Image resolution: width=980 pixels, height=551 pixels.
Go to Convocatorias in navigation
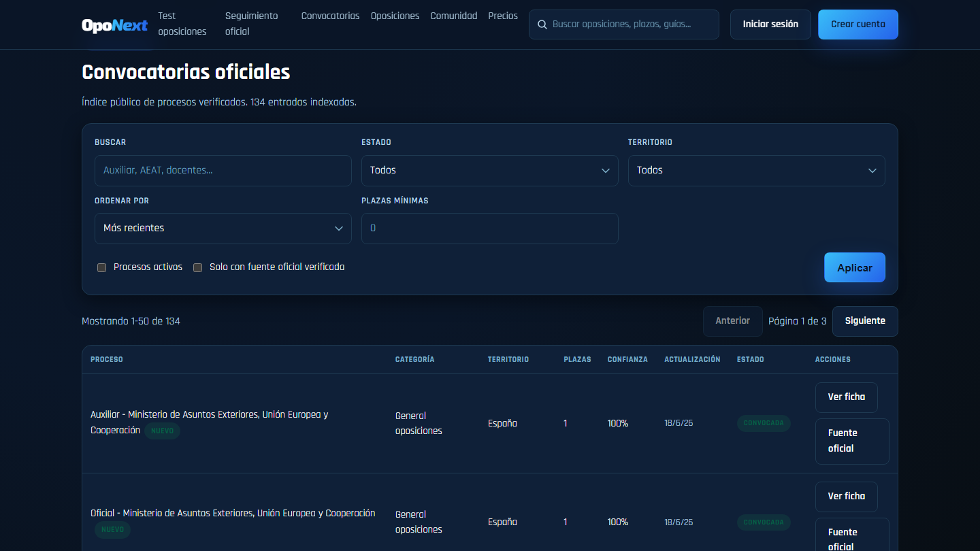click(330, 16)
